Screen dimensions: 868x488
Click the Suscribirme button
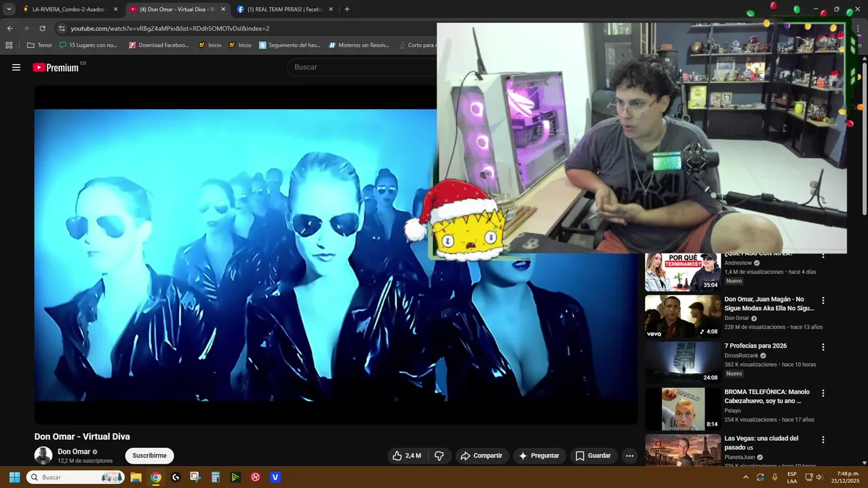pyautogui.click(x=149, y=455)
